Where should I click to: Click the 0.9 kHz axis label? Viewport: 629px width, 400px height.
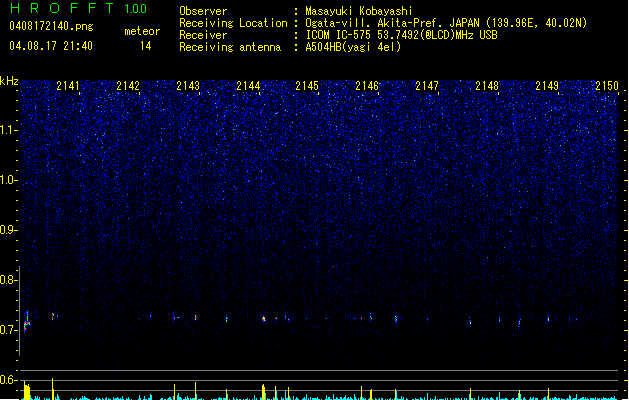point(8,230)
